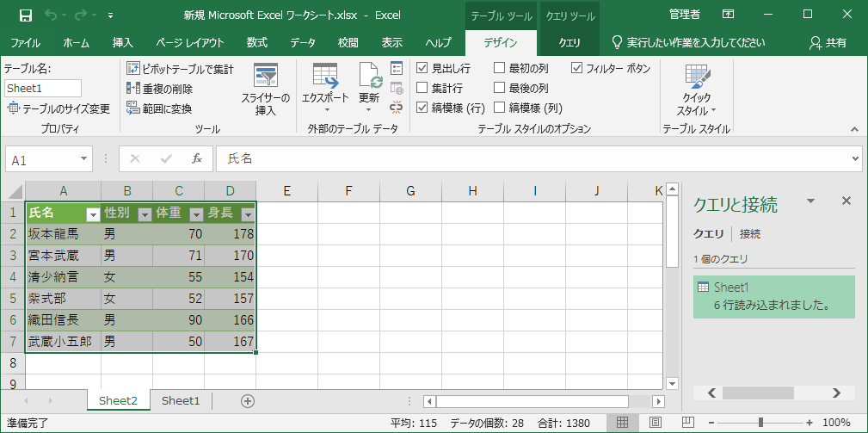Image resolution: width=868 pixels, height=433 pixels.
Task: Open the Name Box dropdown arrow
Action: coord(83,159)
